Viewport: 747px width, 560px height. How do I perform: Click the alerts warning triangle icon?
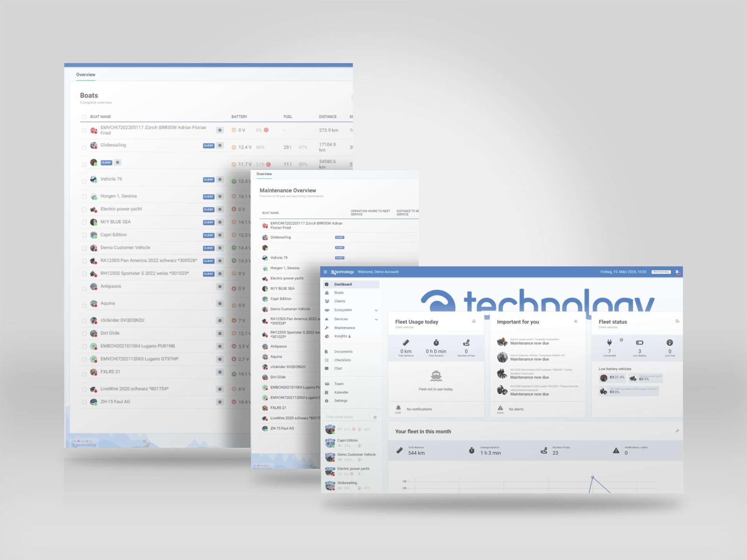coord(500,408)
